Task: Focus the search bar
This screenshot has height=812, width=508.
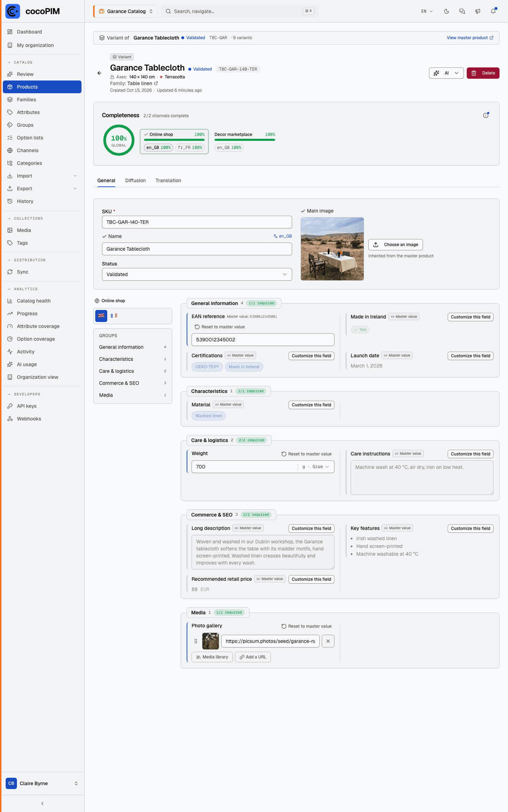Action: [240, 11]
